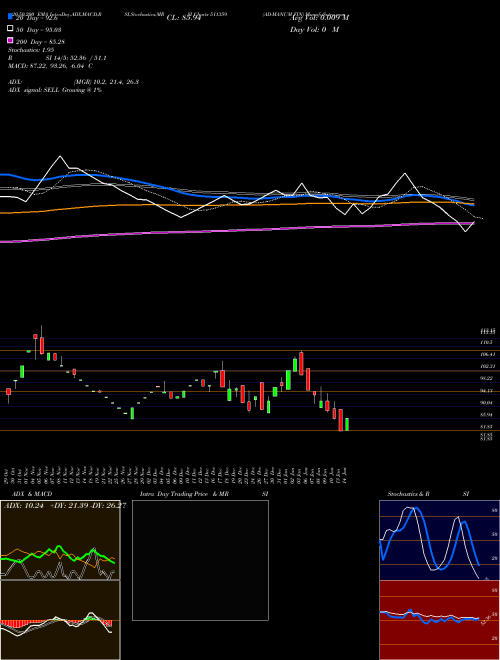Open the blue Stochastics chart panel
The width and height of the screenshot is (500, 660).
coord(439,540)
